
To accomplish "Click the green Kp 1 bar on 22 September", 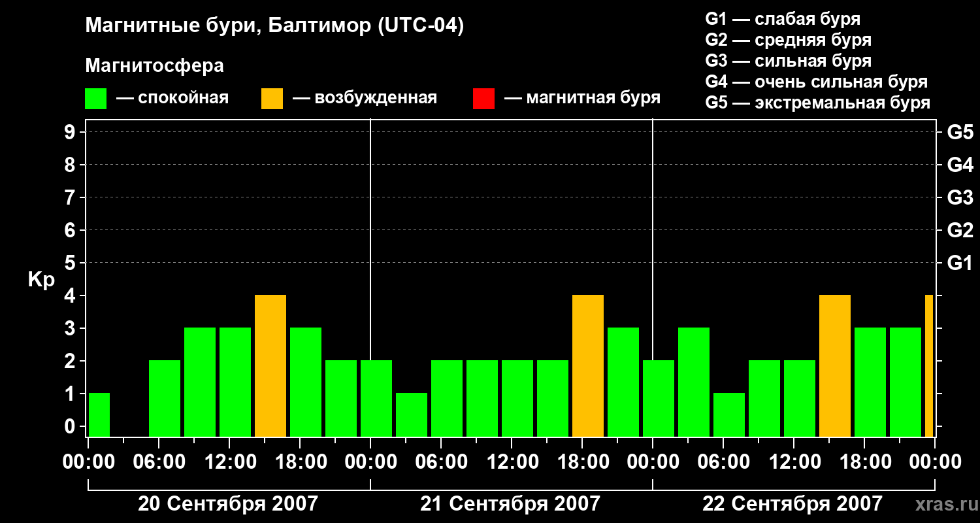I will (x=729, y=415).
